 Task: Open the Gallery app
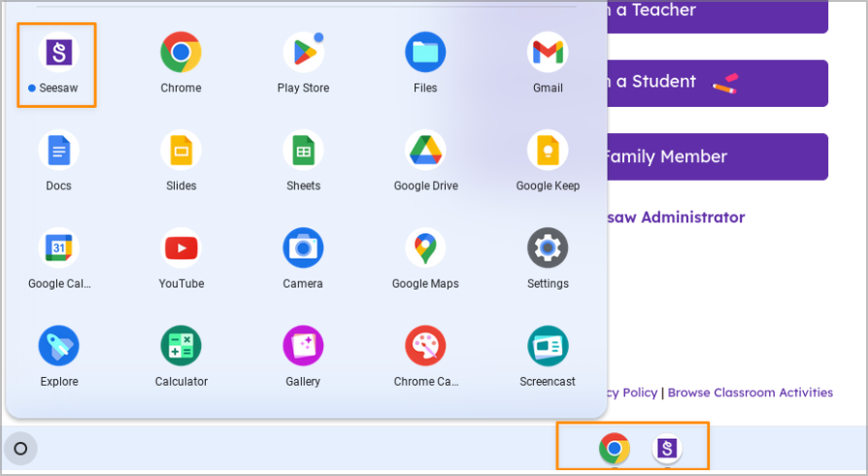click(x=303, y=346)
